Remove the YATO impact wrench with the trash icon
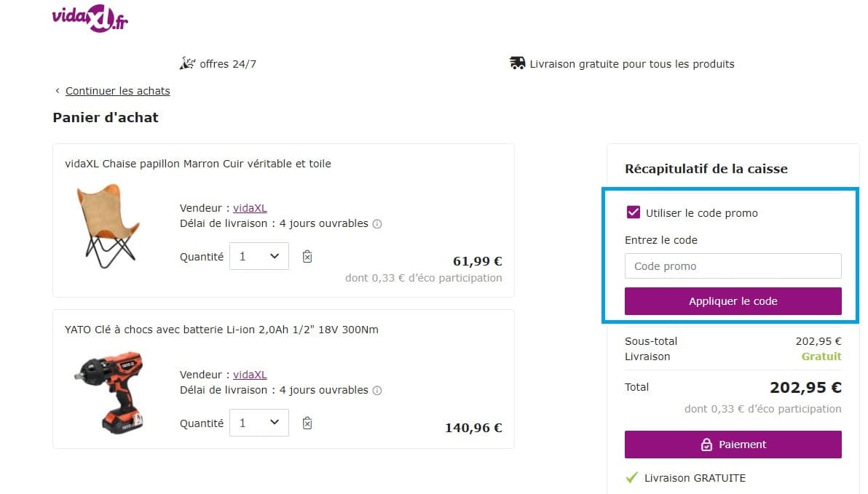Viewport: 868px width, 494px height. coord(307,423)
